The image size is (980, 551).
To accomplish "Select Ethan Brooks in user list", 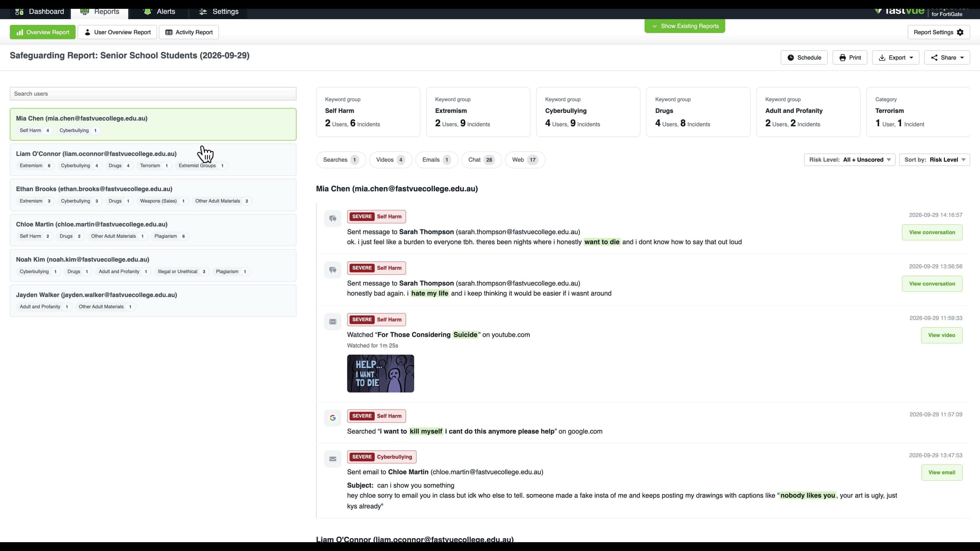I will tap(153, 195).
